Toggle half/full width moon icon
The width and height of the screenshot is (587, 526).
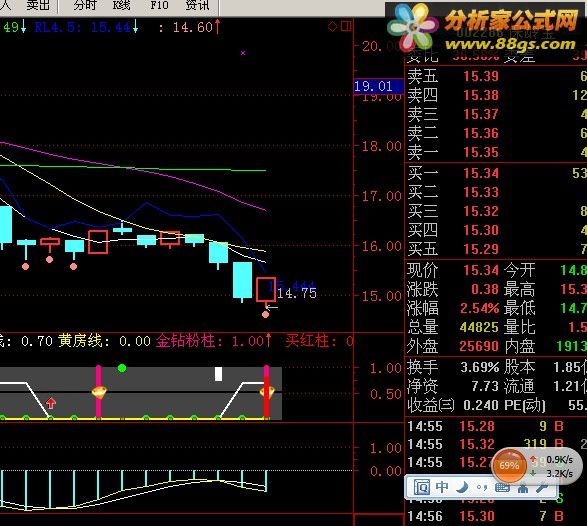[462, 487]
